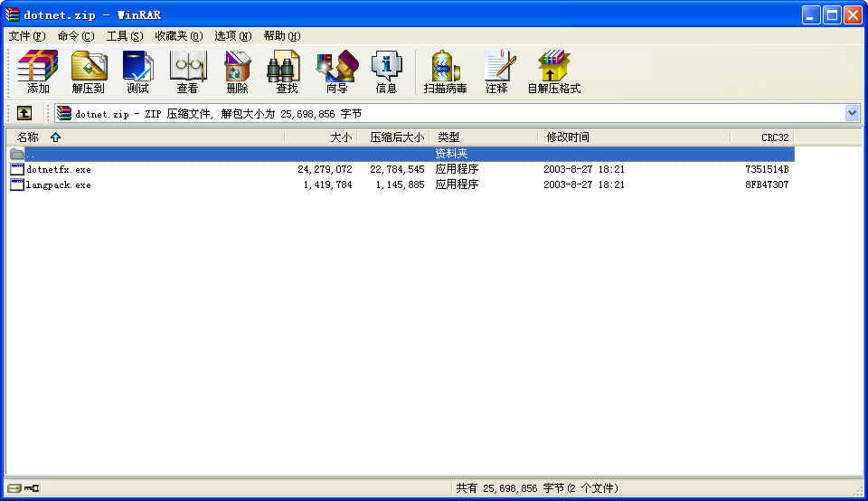868x501 pixels.
Task: Click CRC32 value 8FB47307
Action: pyautogui.click(x=767, y=184)
